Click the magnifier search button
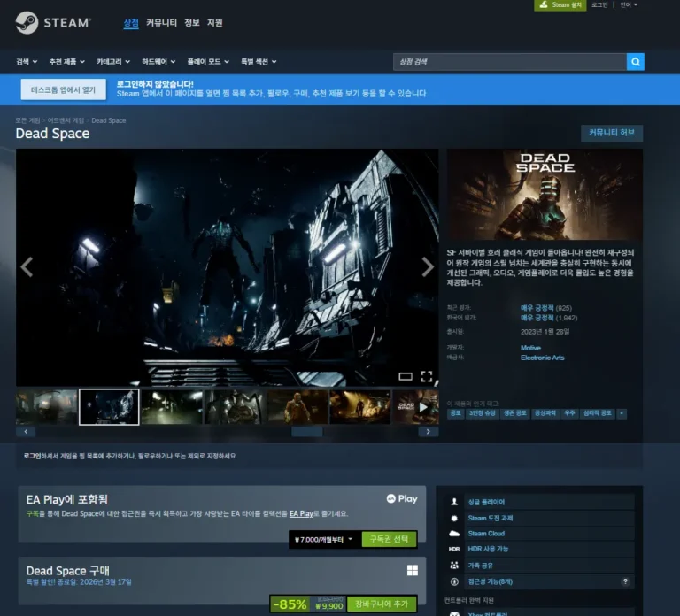Viewport: 680px width, 616px height. tap(635, 62)
